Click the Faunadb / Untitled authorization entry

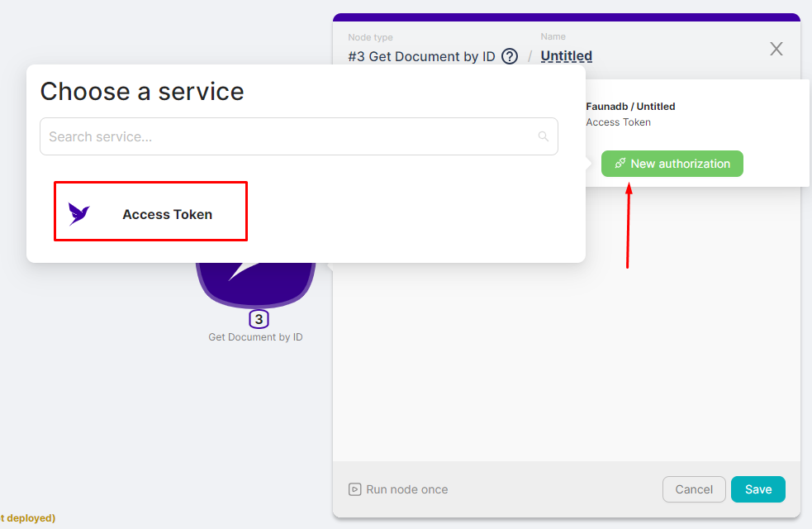point(630,106)
